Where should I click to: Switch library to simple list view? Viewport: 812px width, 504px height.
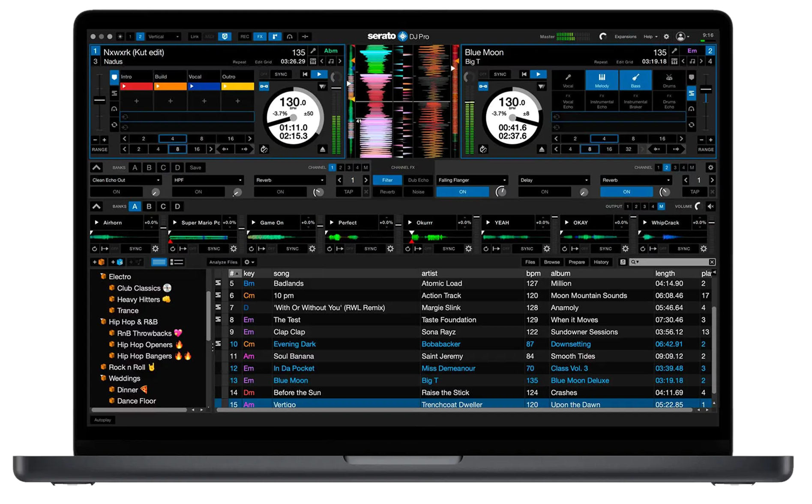pos(159,262)
